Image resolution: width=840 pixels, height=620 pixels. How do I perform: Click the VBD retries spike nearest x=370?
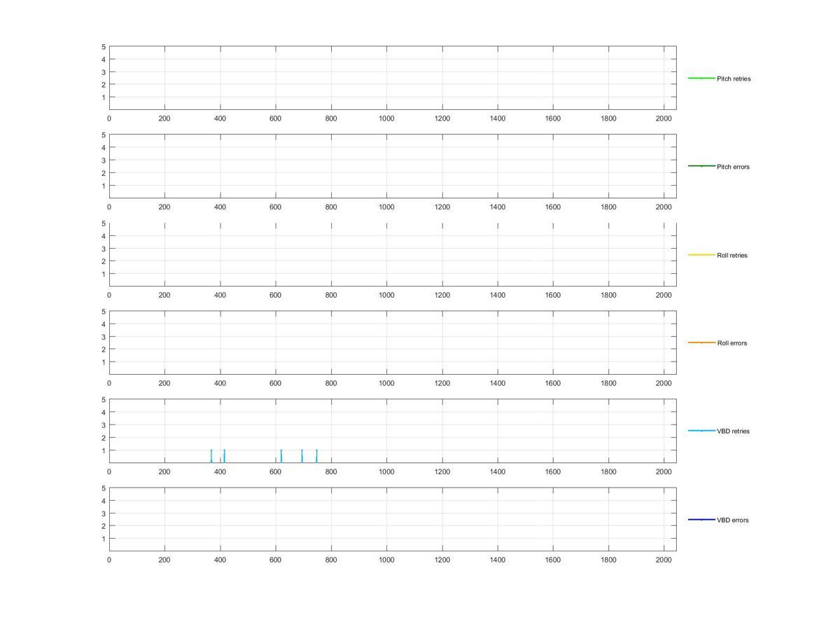pos(211,456)
